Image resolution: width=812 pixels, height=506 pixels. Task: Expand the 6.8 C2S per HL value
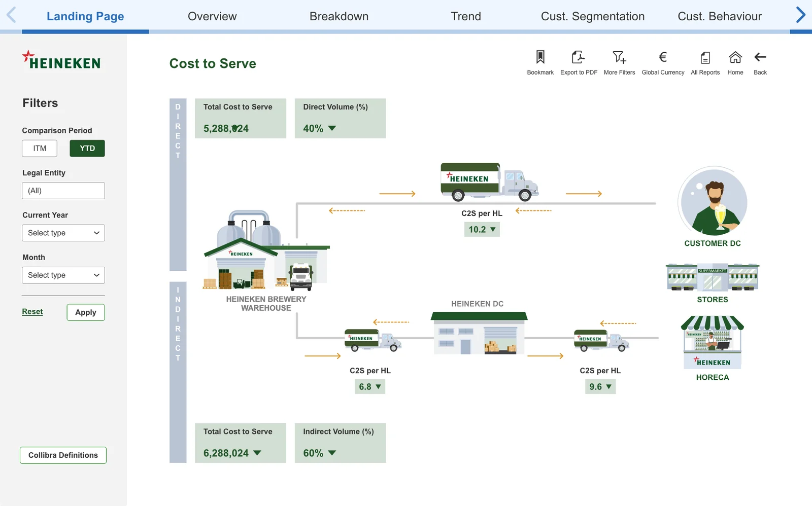coord(370,387)
